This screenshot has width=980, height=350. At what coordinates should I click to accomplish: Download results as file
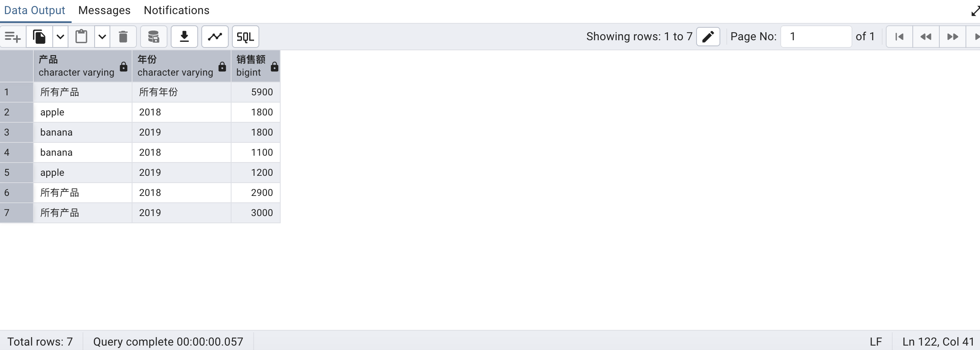[x=184, y=37]
